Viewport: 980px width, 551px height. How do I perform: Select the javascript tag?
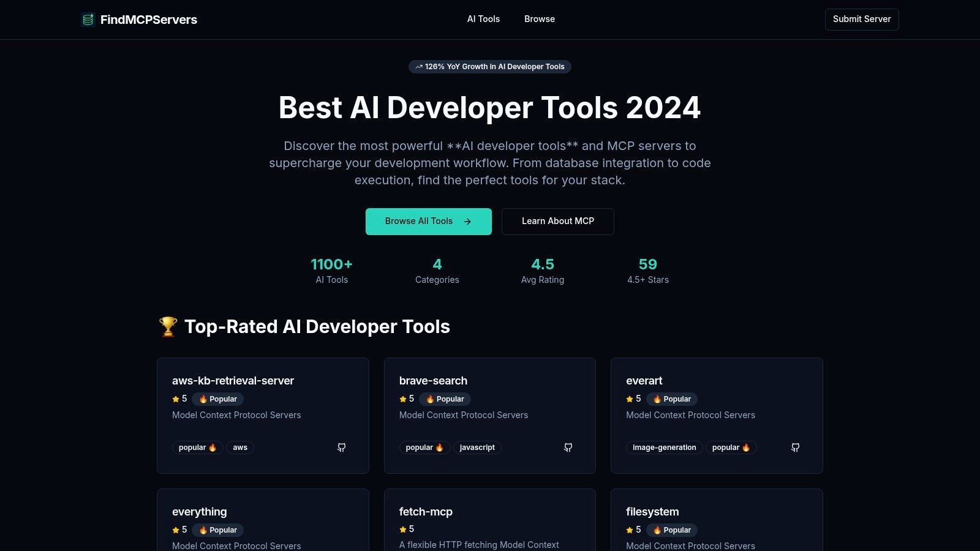pyautogui.click(x=477, y=448)
